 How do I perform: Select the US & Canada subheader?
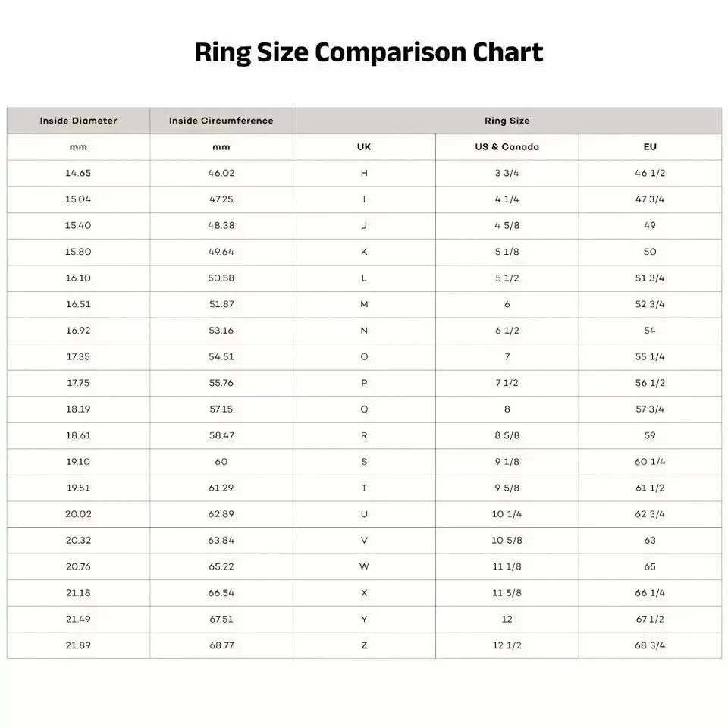[x=507, y=147]
